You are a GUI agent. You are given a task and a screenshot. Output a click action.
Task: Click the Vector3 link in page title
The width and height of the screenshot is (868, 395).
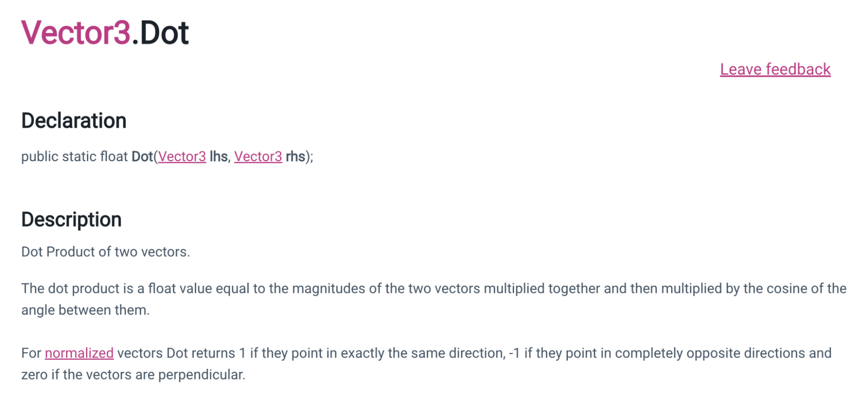coord(76,33)
